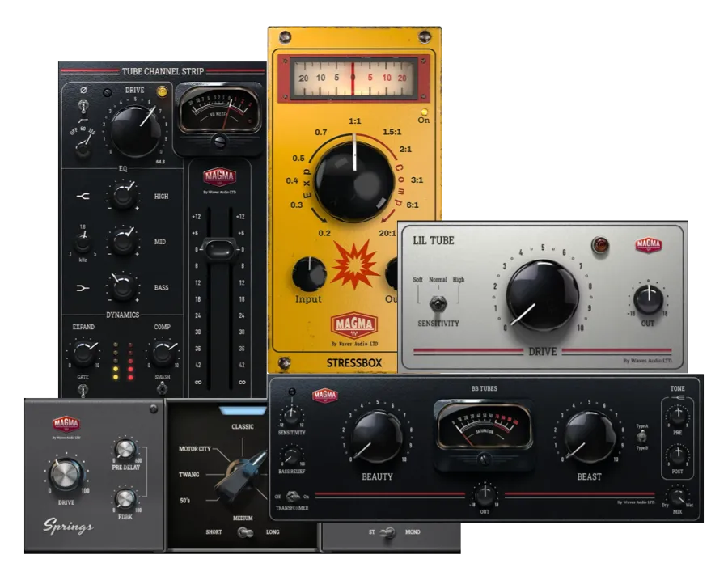Flip the Type A/Type B switch on BB Tubes
Image resolution: width=728 pixels, height=580 pixels.
click(641, 437)
